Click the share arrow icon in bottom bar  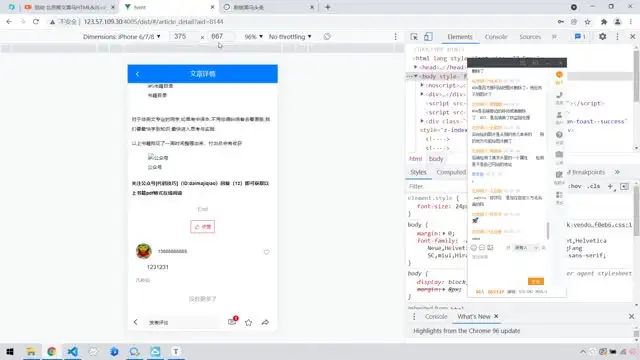coord(265,322)
